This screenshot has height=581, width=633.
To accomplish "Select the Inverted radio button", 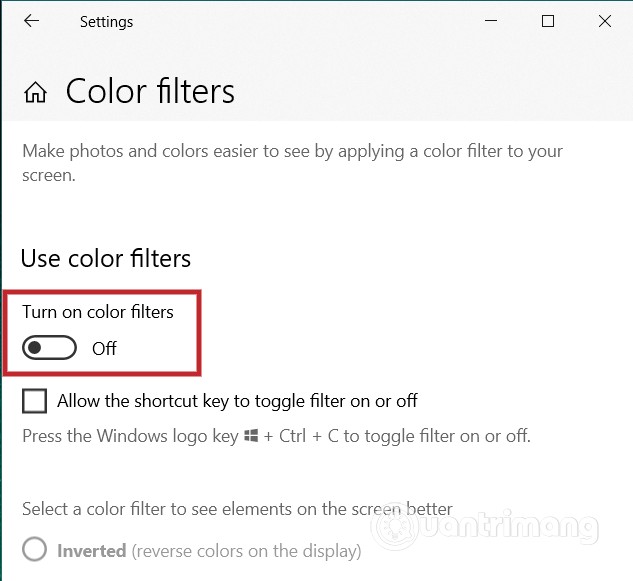I will [35, 550].
